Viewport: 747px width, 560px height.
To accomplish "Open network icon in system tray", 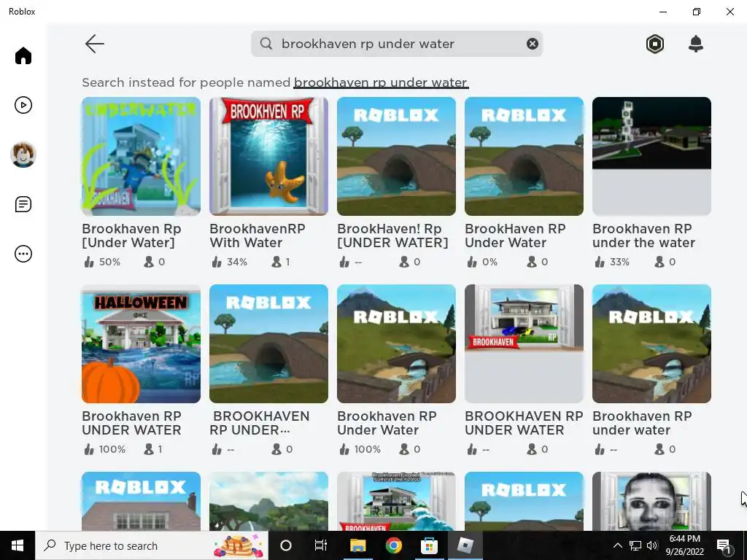I will 635,545.
